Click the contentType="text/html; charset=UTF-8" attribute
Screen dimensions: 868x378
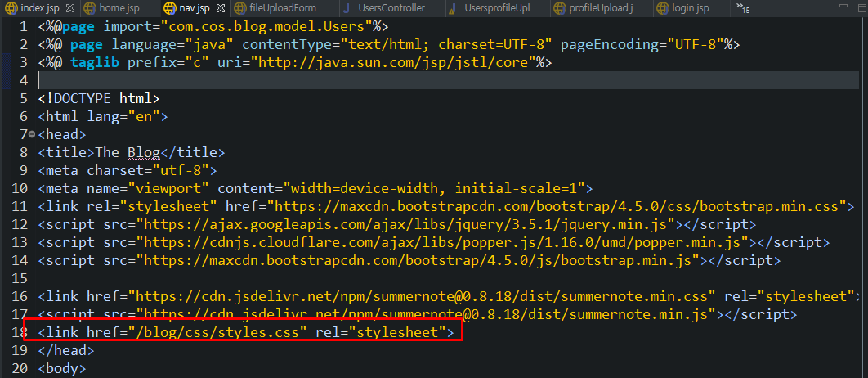(396, 44)
